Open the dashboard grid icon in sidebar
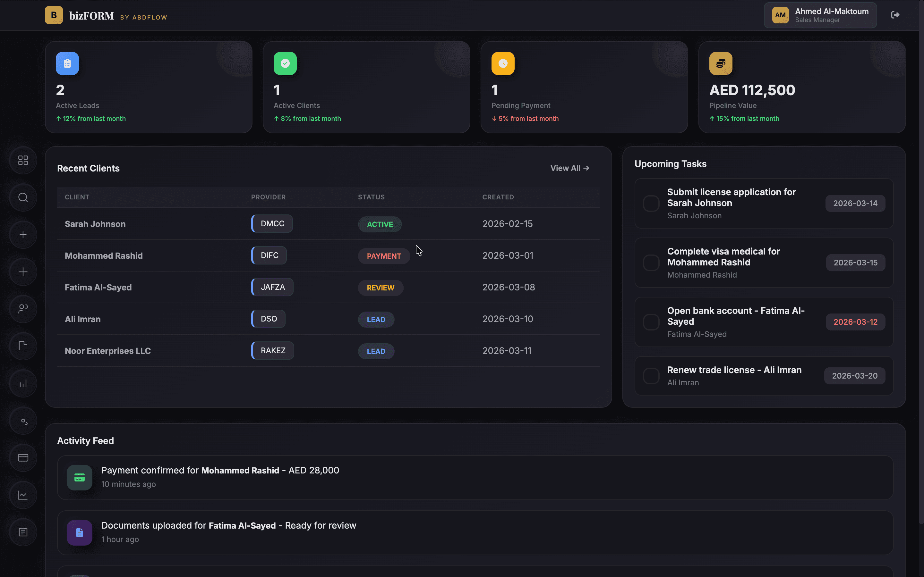This screenshot has height=577, width=924. click(x=23, y=160)
